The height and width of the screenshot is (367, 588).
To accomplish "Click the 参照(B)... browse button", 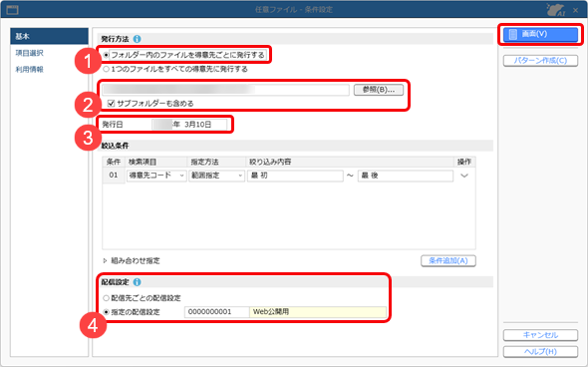I will [379, 90].
